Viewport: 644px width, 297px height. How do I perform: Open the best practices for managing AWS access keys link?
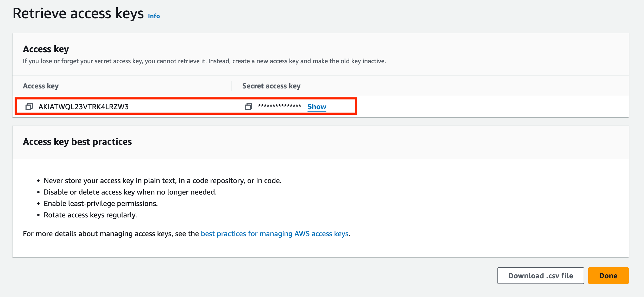click(x=275, y=234)
